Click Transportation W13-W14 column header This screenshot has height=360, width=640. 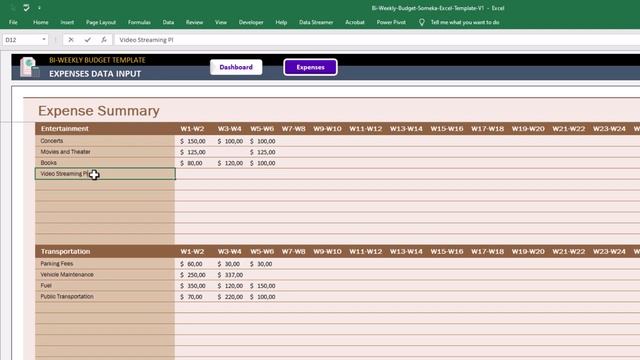(406, 251)
